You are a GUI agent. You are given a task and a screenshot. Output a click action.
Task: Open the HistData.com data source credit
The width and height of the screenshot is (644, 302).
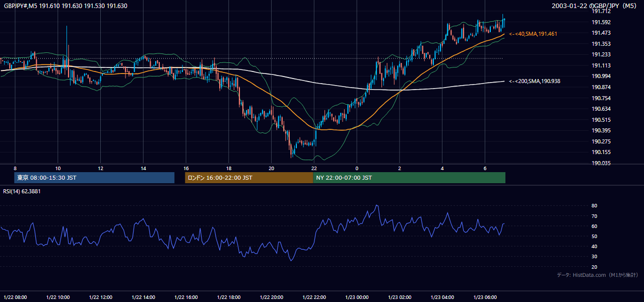(x=597, y=275)
